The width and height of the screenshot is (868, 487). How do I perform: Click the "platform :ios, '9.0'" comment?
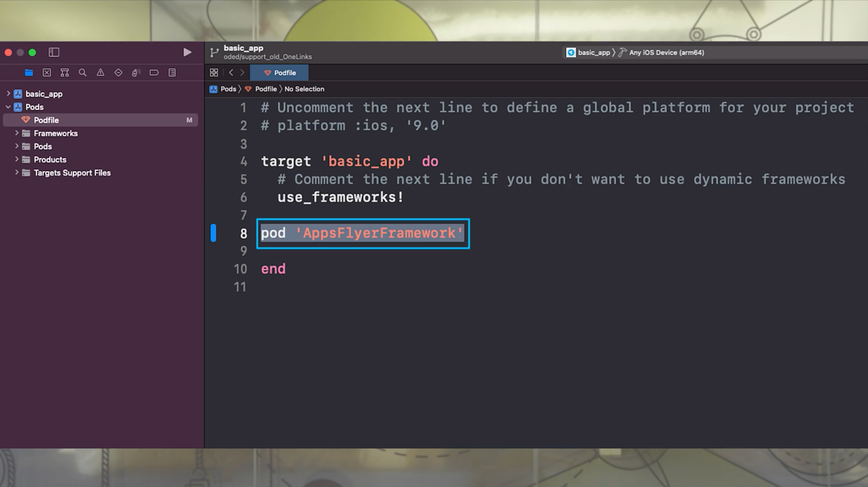pos(353,126)
